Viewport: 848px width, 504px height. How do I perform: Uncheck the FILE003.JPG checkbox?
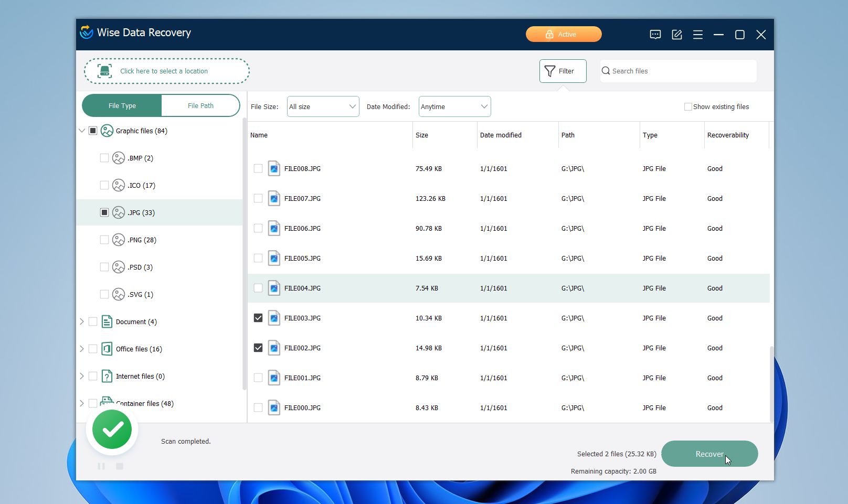tap(258, 318)
